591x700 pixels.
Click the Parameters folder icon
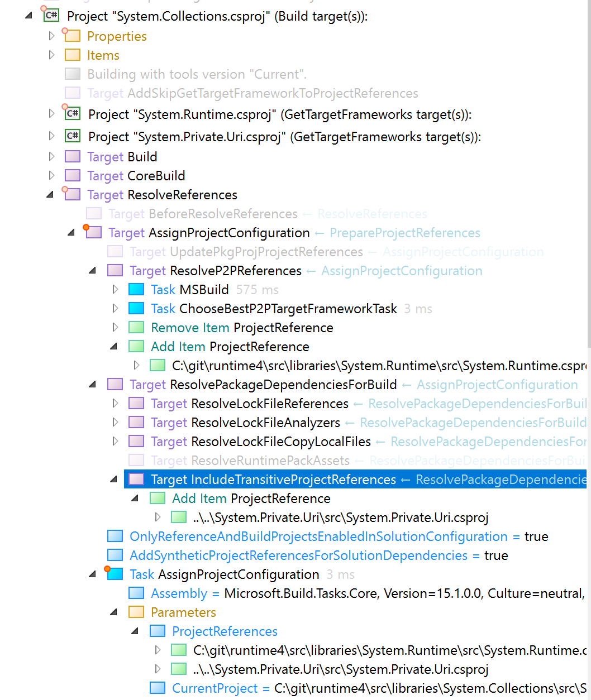coord(136,612)
